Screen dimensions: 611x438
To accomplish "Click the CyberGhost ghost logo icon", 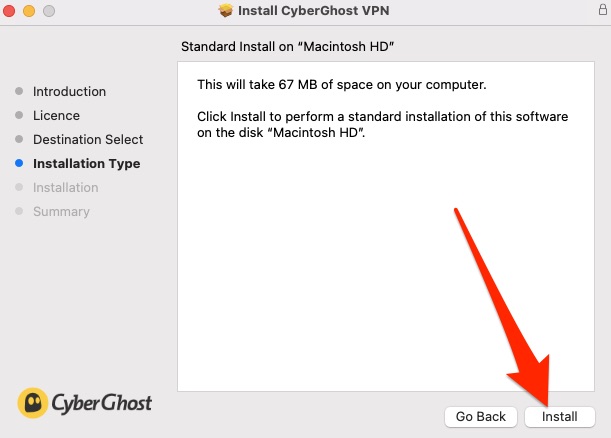I will (33, 403).
